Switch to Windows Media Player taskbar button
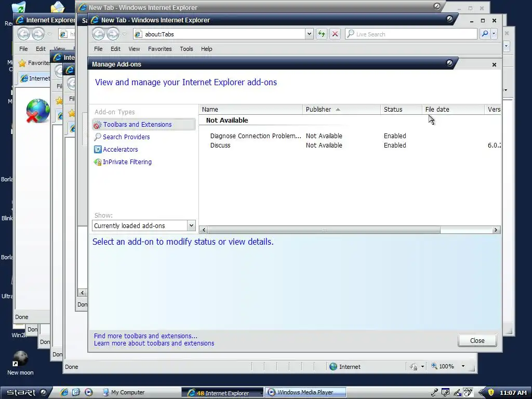532x399 pixels. (x=305, y=393)
